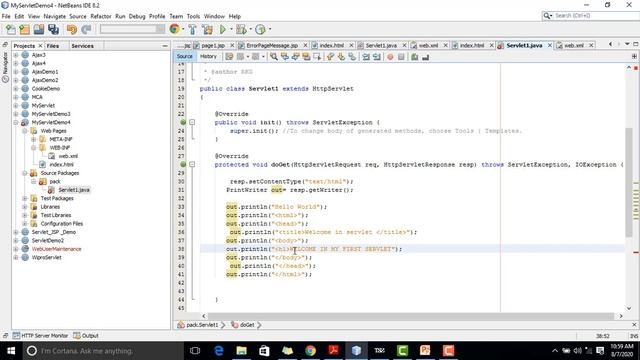The image size is (640, 360).
Task: Select web.xml under WEB-INF
Action: coord(68,156)
